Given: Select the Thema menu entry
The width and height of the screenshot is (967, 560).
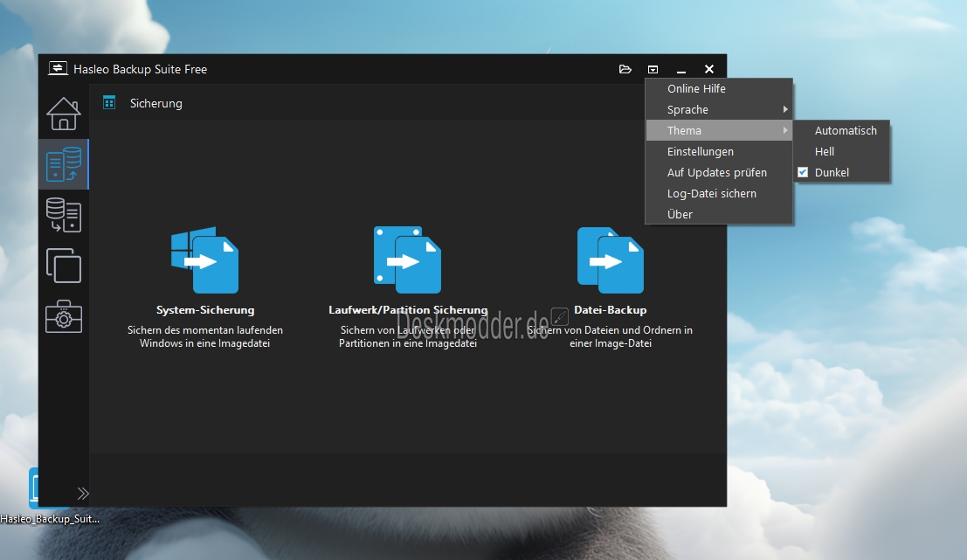Looking at the screenshot, I should point(719,131).
